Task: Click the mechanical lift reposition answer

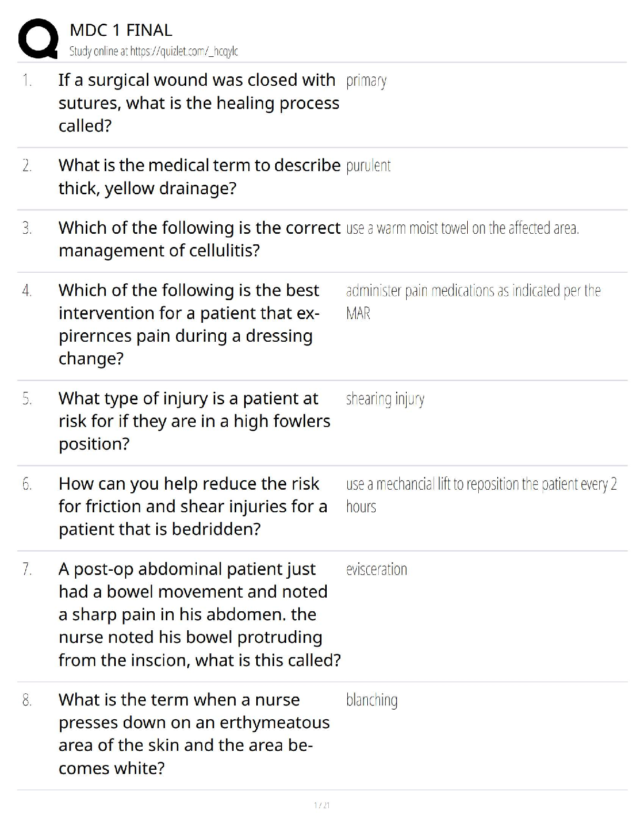Action: pos(481,494)
